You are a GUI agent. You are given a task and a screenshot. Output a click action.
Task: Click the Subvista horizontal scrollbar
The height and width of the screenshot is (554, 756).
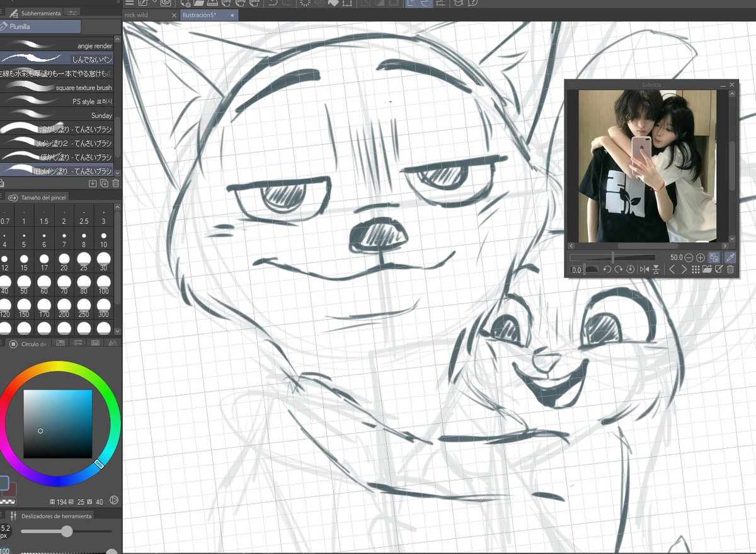tap(649, 246)
